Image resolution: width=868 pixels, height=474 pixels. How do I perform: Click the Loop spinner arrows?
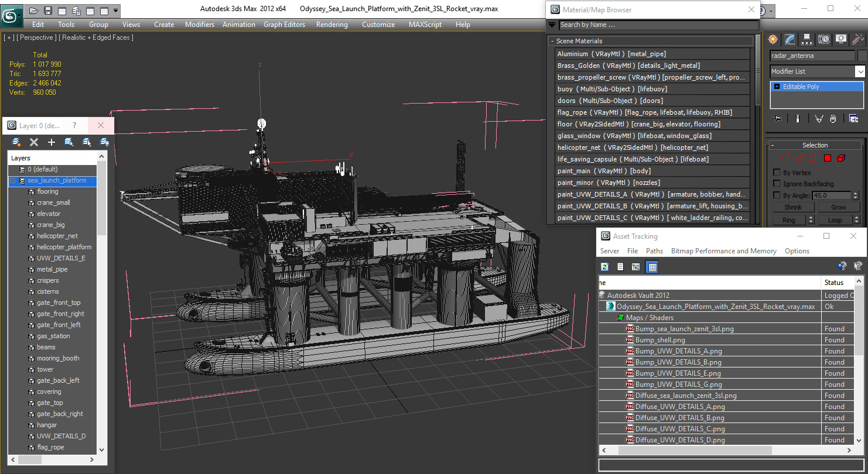(x=856, y=220)
